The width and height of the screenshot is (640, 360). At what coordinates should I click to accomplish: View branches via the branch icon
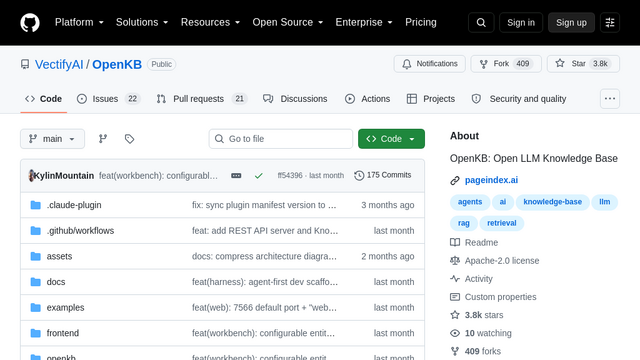tap(103, 139)
